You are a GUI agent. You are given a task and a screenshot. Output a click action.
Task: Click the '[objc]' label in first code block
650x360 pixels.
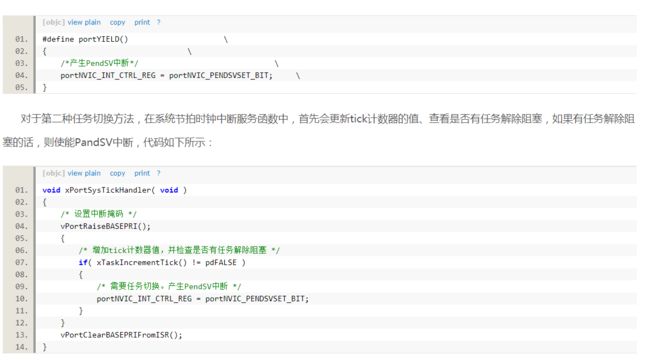tap(53, 22)
